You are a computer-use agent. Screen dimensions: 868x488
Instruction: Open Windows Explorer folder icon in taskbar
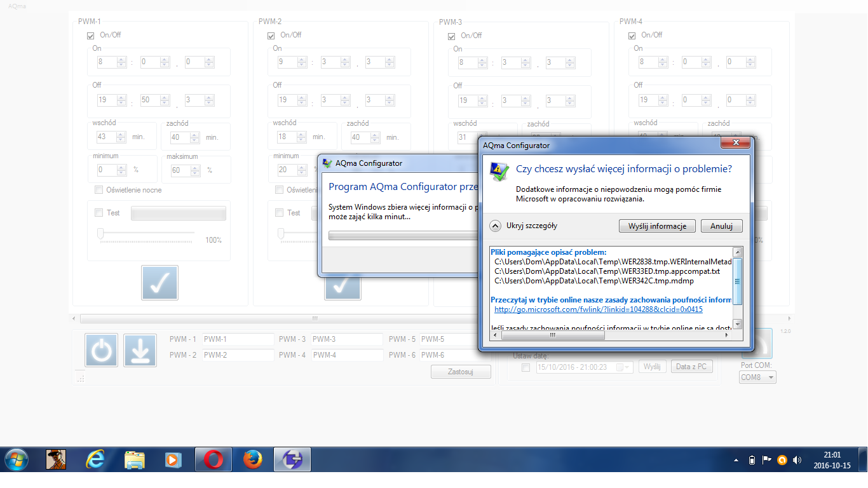134,459
